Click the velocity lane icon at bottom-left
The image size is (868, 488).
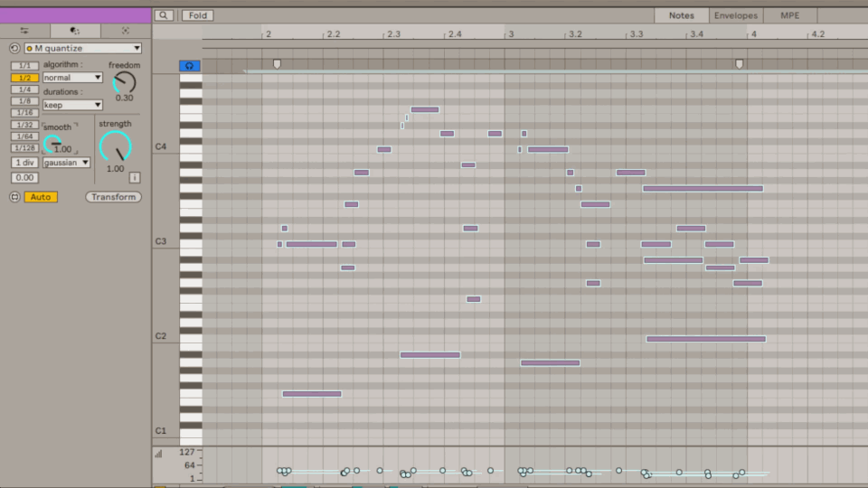pyautogui.click(x=159, y=454)
